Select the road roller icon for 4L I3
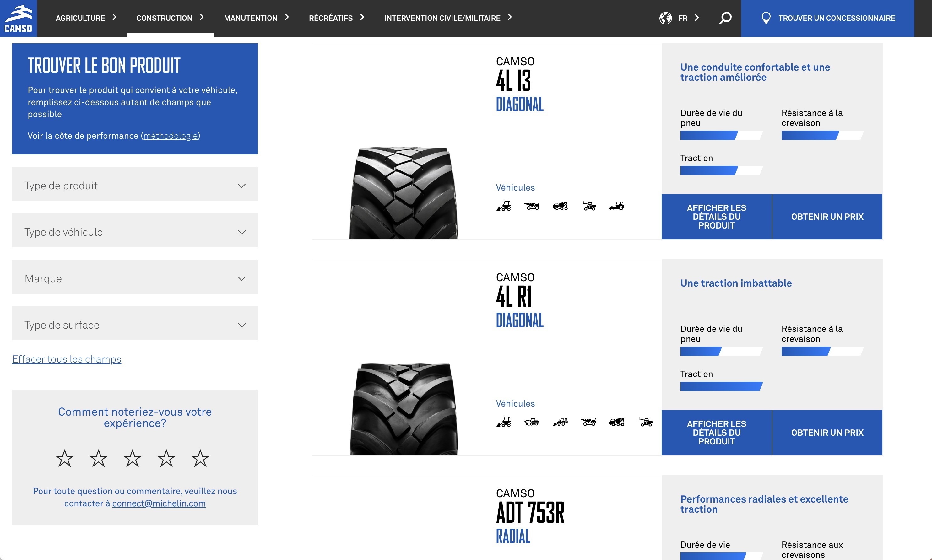932x560 pixels. click(616, 206)
